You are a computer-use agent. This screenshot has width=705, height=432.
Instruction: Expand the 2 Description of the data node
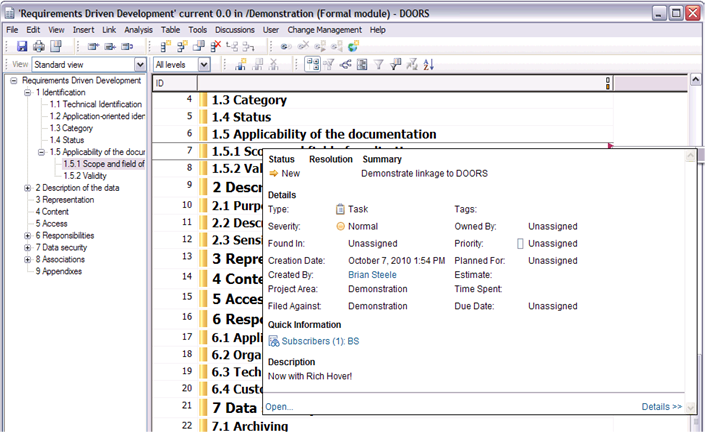27,188
